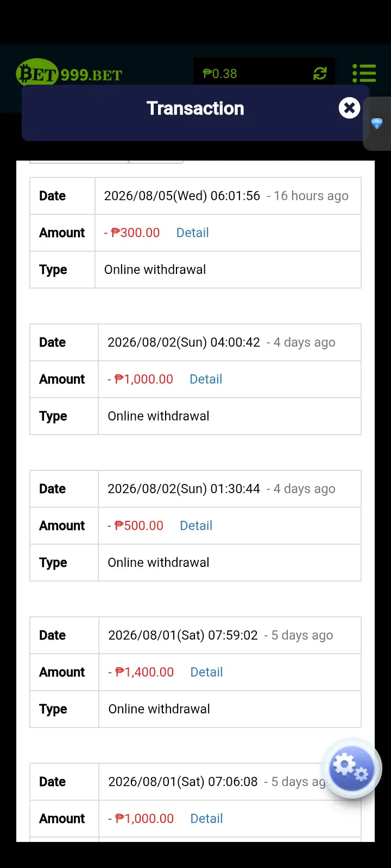
Task: Select the 2026/08/05(Wed) 06:01:56 date row
Action: pos(195,196)
